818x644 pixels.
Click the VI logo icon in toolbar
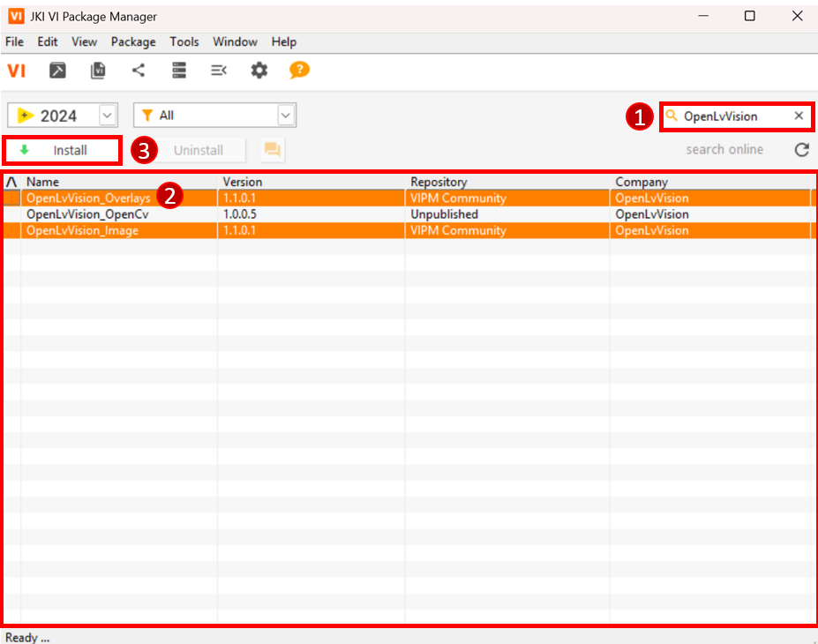tap(16, 71)
